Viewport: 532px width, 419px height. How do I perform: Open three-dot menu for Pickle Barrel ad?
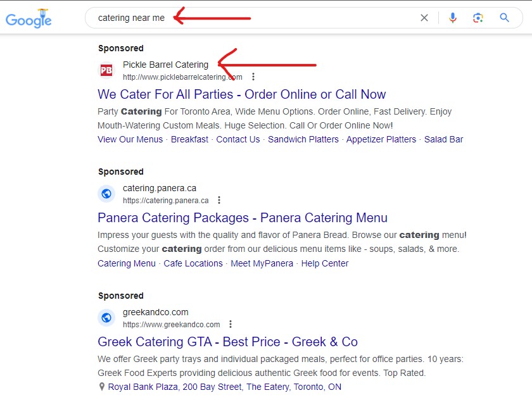253,77
